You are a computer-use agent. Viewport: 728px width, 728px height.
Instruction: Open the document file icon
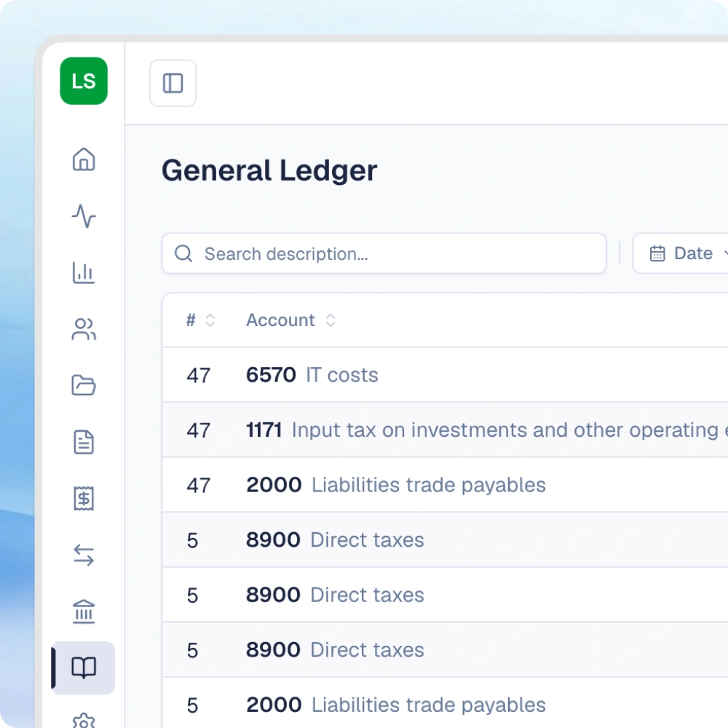click(84, 442)
